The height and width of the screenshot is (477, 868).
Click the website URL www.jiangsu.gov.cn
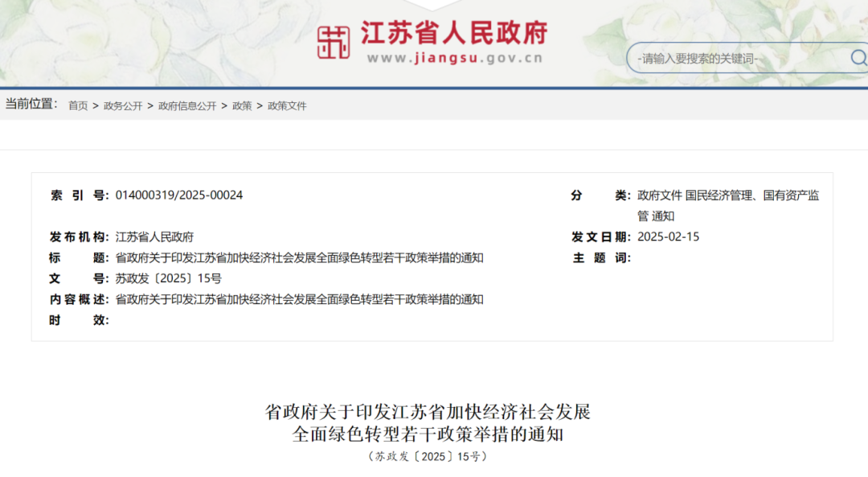pyautogui.click(x=456, y=56)
